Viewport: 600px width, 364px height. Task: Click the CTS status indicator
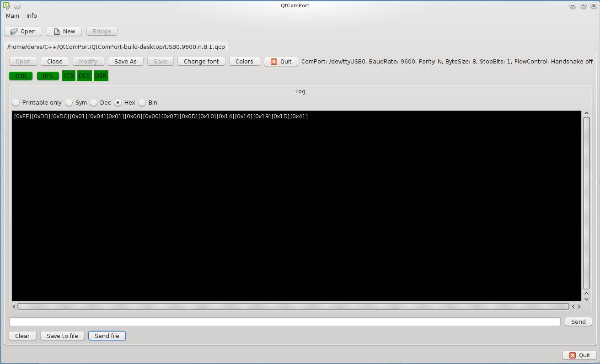69,76
